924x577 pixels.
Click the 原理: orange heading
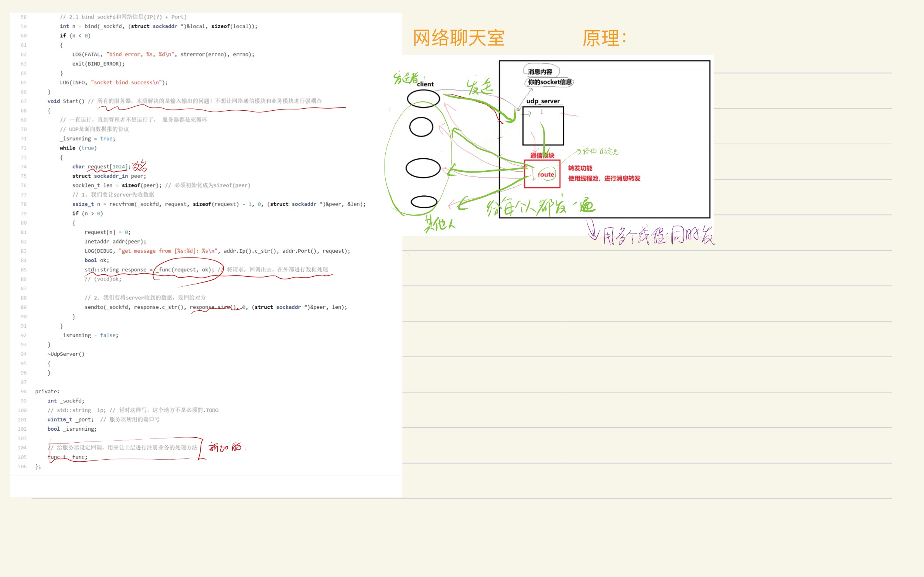603,38
